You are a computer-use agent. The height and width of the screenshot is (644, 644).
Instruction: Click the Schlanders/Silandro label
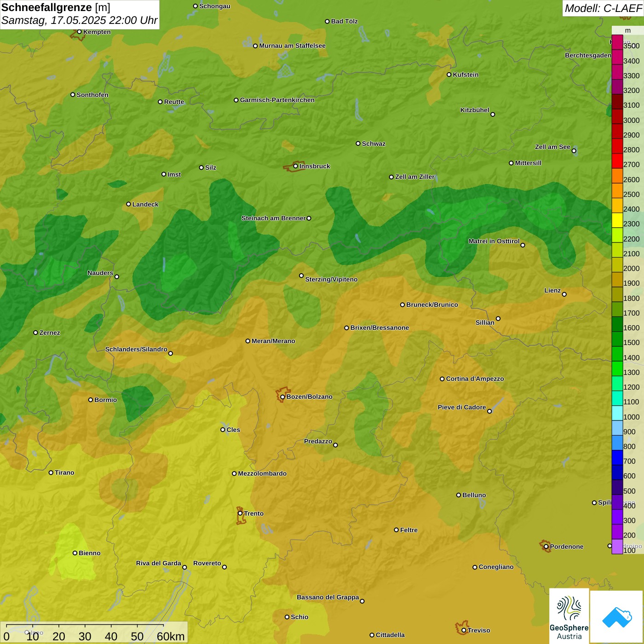[136, 349]
